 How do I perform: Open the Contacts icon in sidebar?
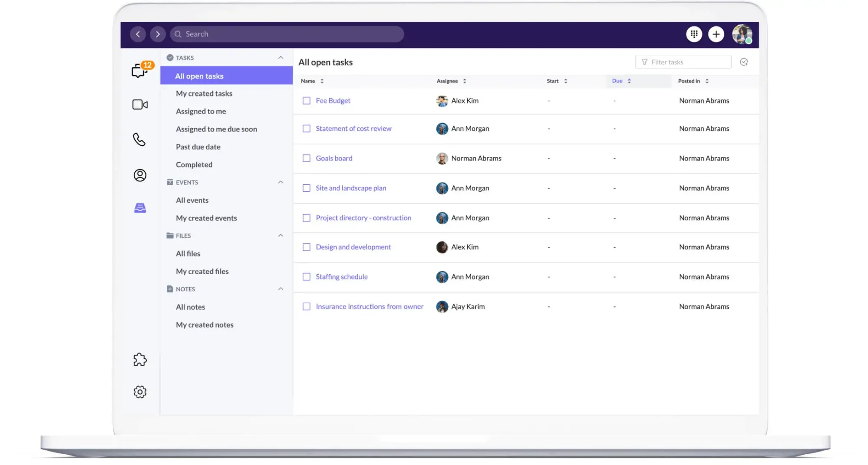[x=140, y=175]
